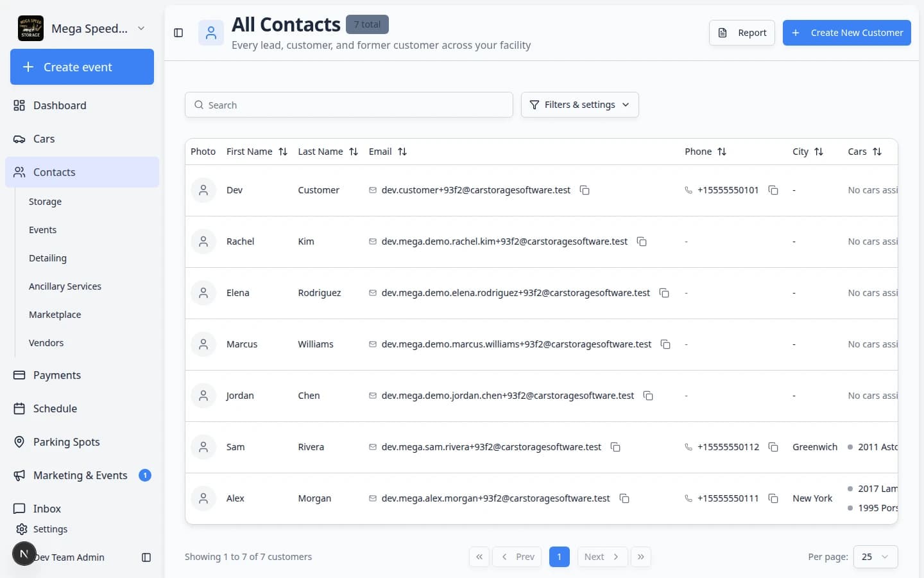This screenshot has width=924, height=578.
Task: Jump to last page with double-right arrows
Action: click(x=641, y=557)
